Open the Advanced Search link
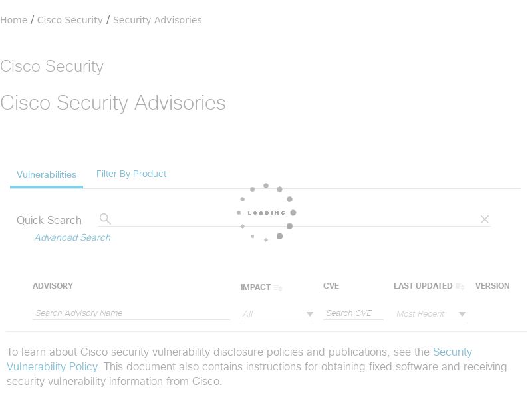The width and height of the screenshot is (532, 399). (x=72, y=237)
